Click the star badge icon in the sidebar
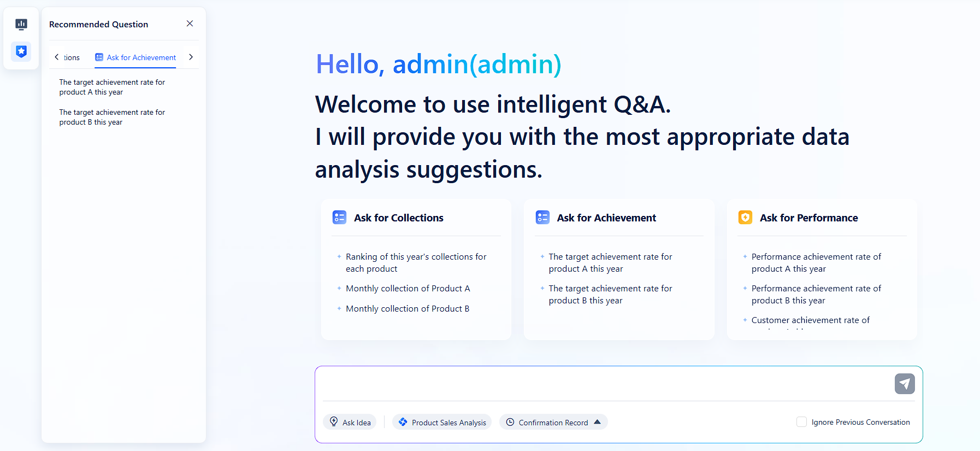This screenshot has height=451, width=980. pos(21,51)
